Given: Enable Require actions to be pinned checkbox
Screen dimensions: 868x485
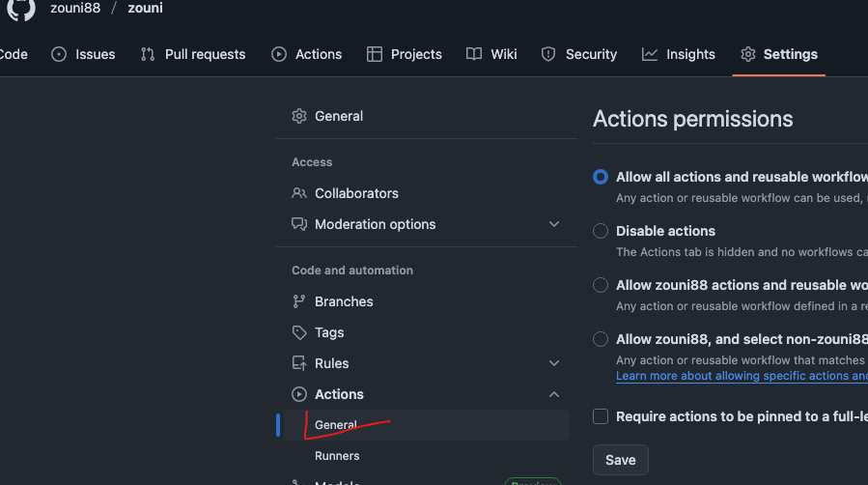Looking at the screenshot, I should 601,416.
